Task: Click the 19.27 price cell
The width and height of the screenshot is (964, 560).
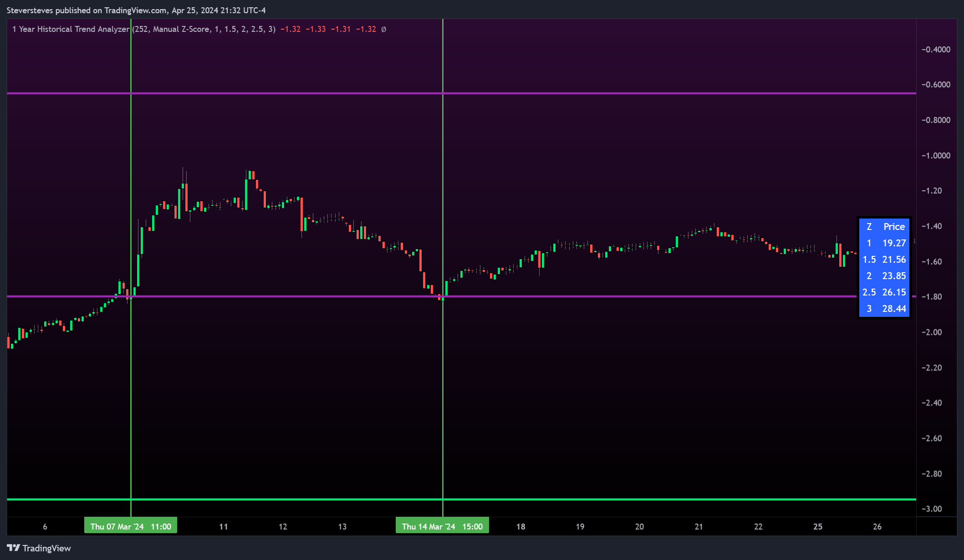Action: coord(894,243)
